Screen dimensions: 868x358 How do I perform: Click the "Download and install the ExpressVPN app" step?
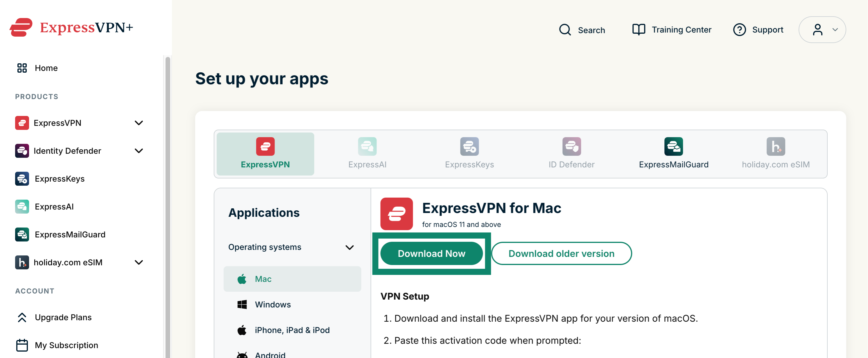click(x=546, y=318)
